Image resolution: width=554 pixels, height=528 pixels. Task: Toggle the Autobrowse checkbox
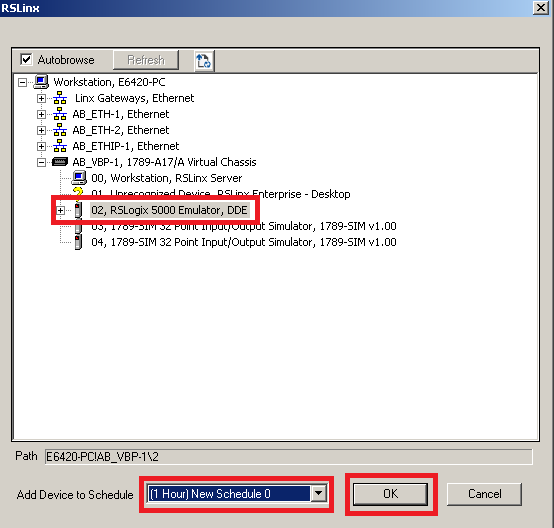click(x=26, y=59)
